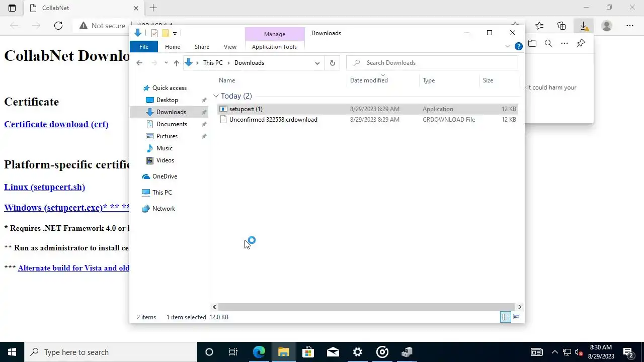Open the File menu in Explorer

coord(144,47)
